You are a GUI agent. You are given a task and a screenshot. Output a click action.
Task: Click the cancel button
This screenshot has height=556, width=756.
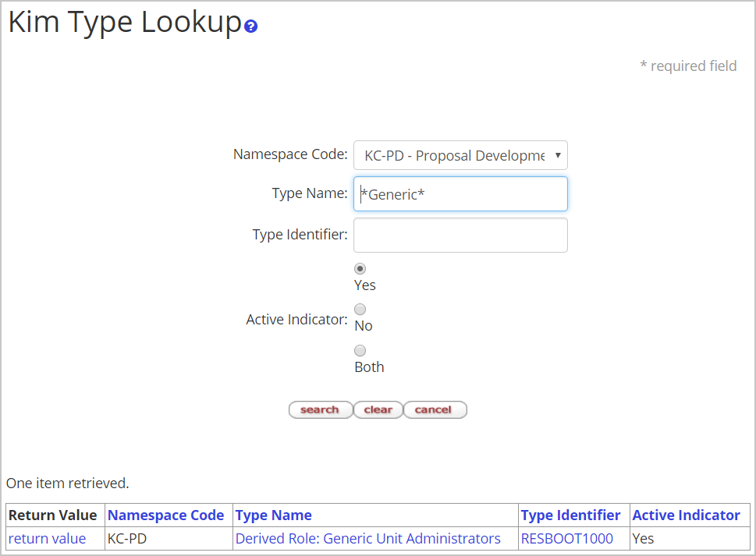pos(435,409)
